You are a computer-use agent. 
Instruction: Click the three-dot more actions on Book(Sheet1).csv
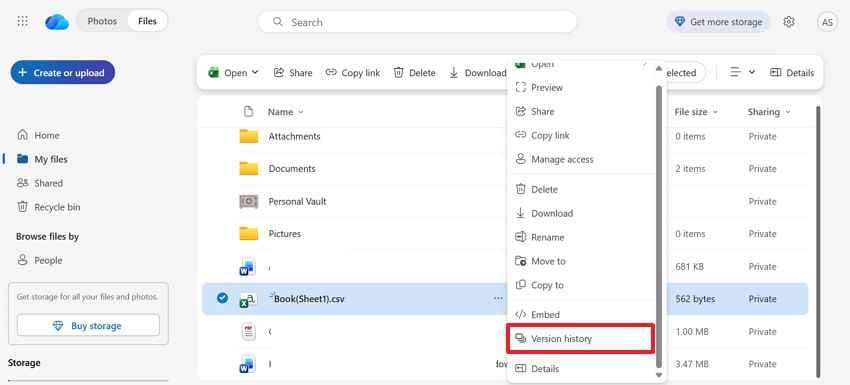[x=498, y=299]
